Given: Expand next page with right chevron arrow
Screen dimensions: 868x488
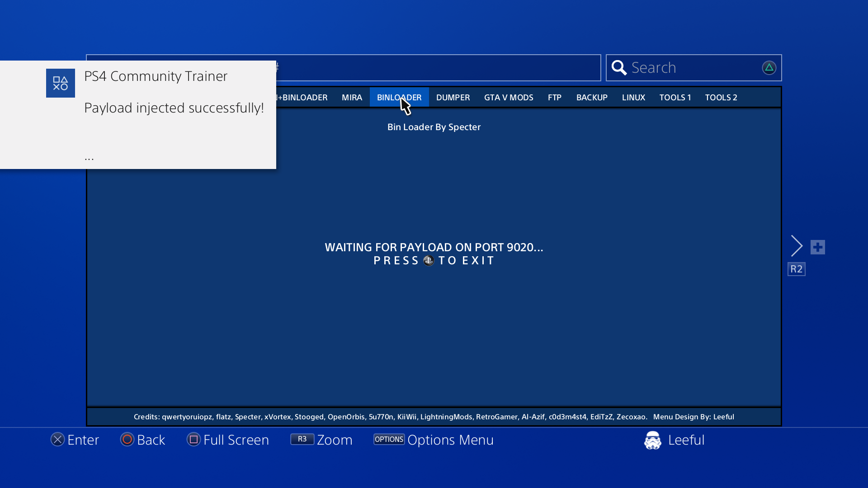Looking at the screenshot, I should pyautogui.click(x=797, y=246).
